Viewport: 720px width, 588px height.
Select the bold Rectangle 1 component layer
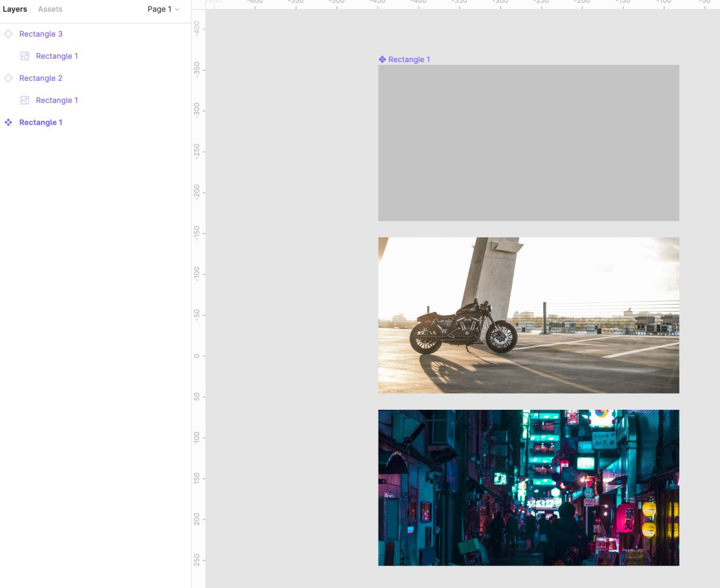tap(40, 123)
